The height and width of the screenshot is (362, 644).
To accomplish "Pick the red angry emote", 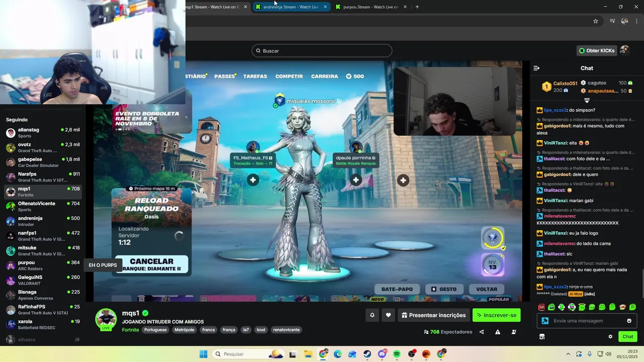I will click(x=541, y=307).
